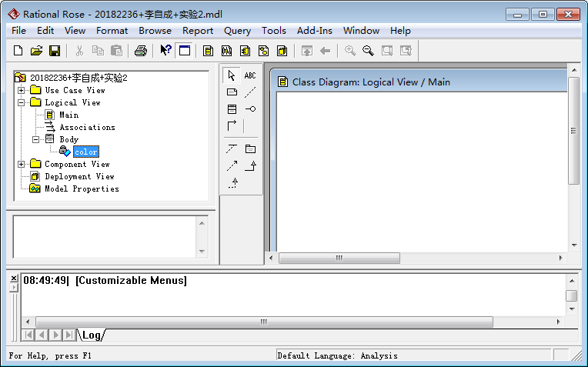Select the arrow Selection tool in toolbox
Viewport: 588px width, 367px height.
point(232,75)
